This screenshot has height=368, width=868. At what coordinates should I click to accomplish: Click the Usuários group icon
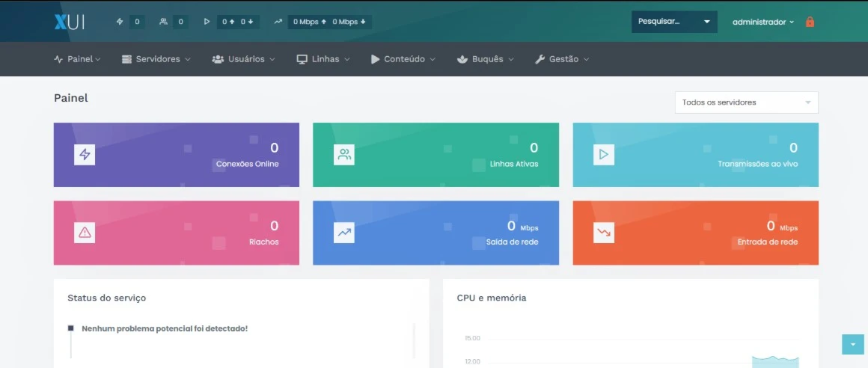pos(218,59)
